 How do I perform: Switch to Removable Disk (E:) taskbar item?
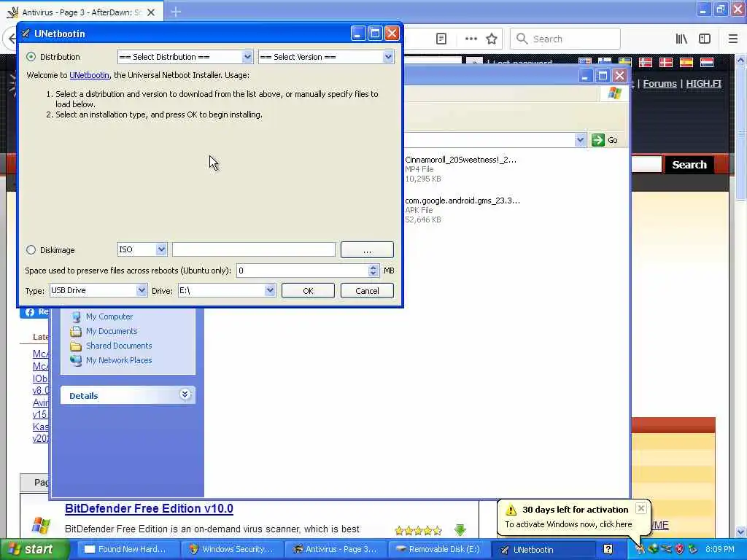point(440,549)
